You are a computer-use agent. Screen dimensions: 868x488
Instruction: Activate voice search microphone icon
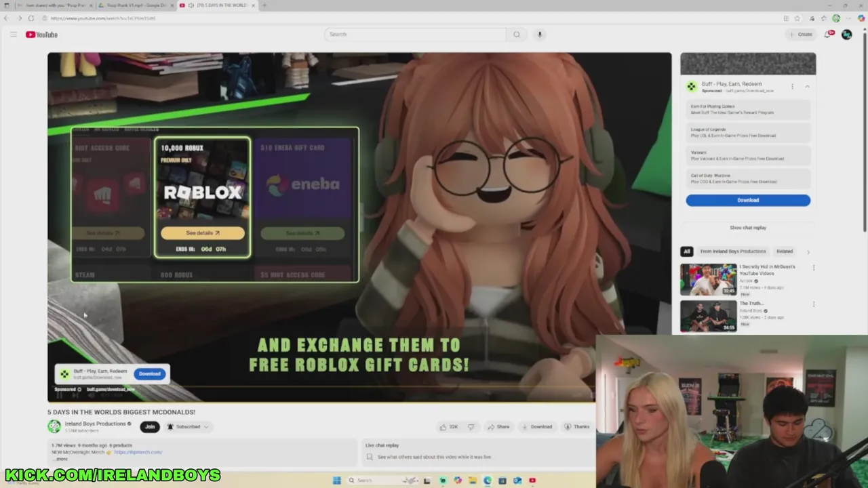(x=540, y=35)
